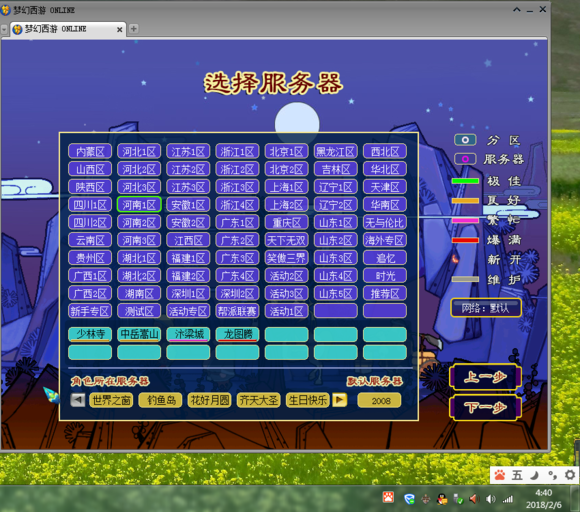Select the 广东1区 zone
The height and width of the screenshot is (512, 580).
point(237,223)
